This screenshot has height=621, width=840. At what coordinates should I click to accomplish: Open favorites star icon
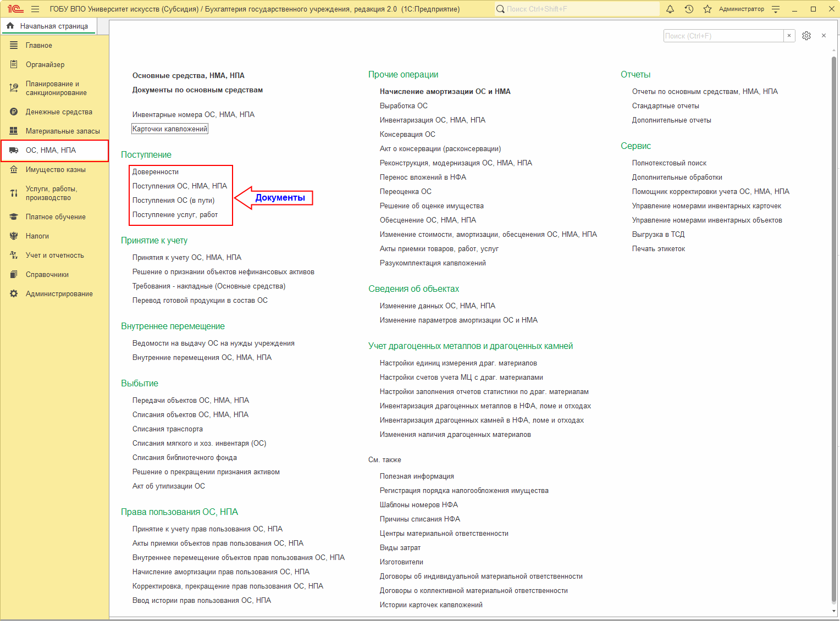(x=708, y=9)
